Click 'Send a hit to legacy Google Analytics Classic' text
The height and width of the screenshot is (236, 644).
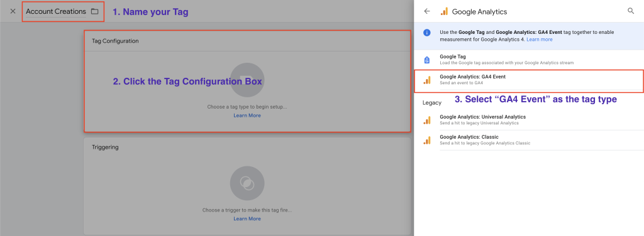485,143
